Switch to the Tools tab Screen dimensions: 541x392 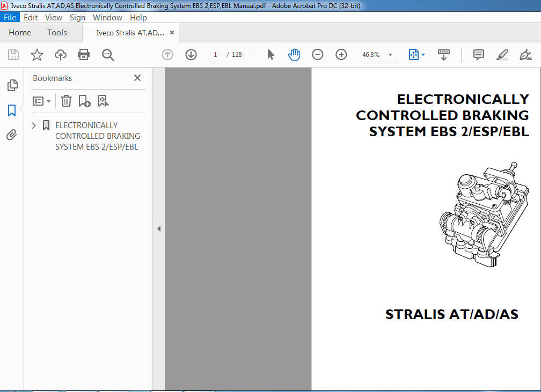coord(57,32)
